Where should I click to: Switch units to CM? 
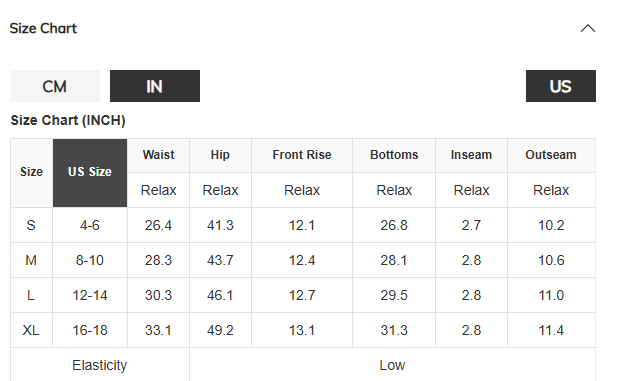click(x=55, y=86)
